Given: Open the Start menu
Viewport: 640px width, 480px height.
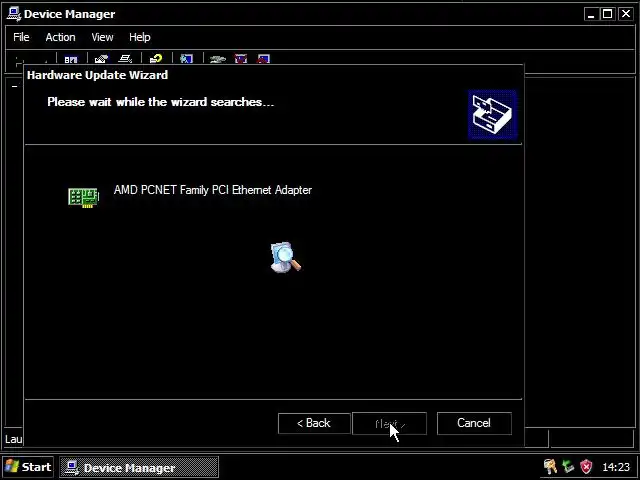Looking at the screenshot, I should point(28,467).
